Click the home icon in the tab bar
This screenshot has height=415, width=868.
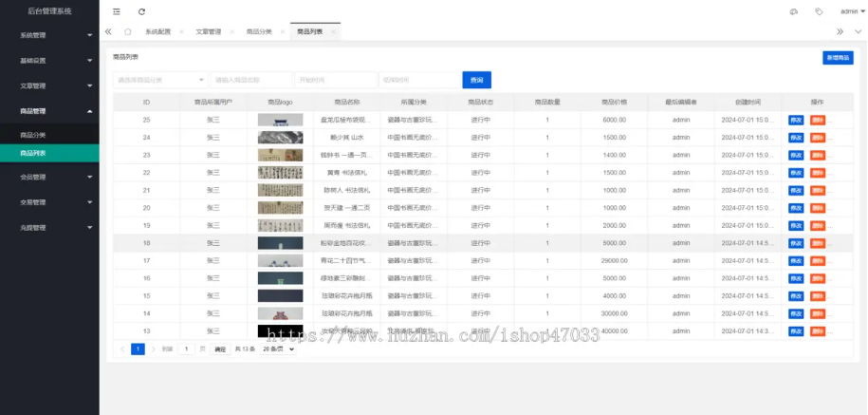click(127, 31)
